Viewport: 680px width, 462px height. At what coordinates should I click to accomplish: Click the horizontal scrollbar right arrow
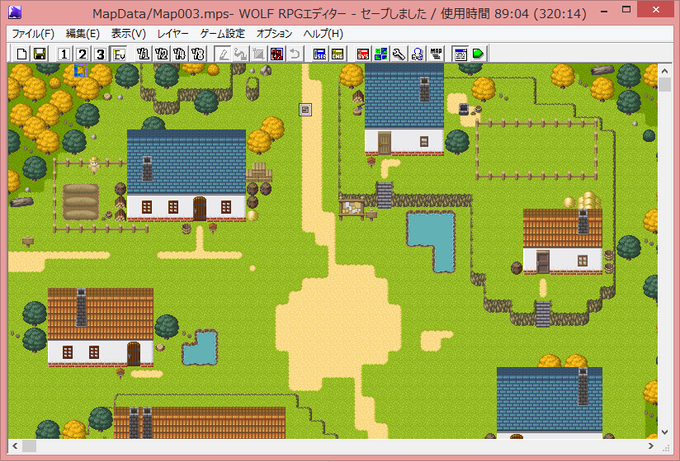[651, 446]
